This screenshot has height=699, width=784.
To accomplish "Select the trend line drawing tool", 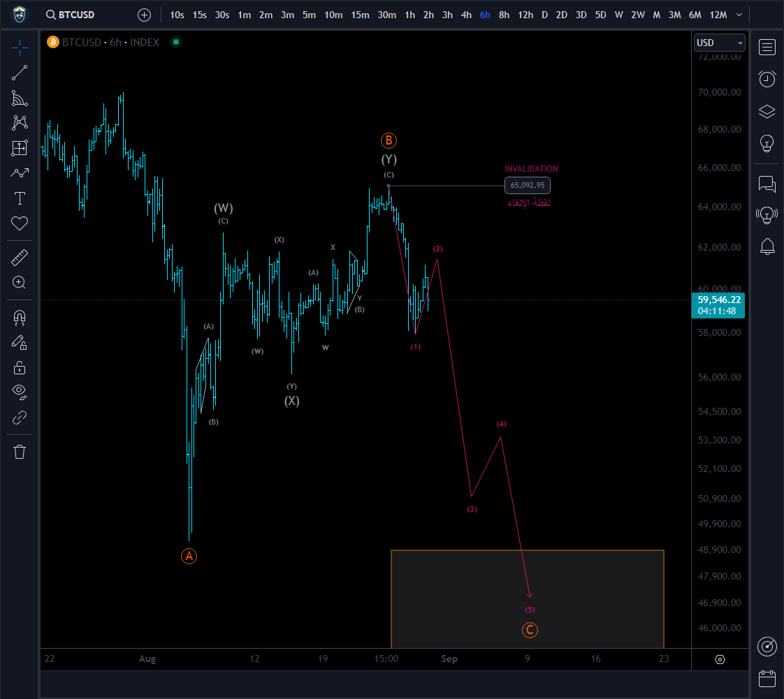I will [20, 73].
